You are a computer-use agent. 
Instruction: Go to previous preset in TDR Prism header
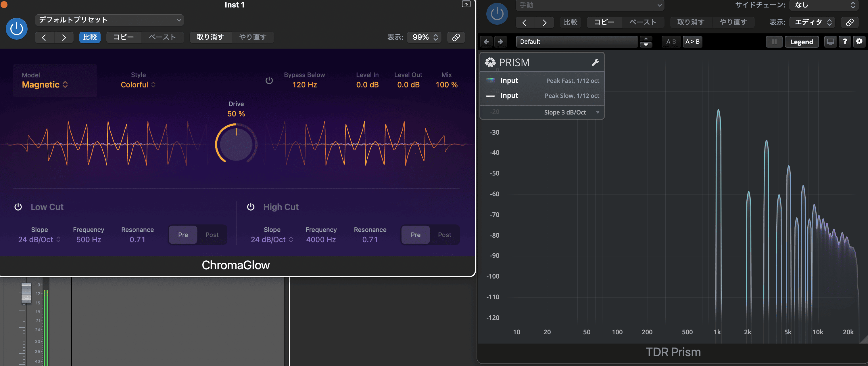coord(524,22)
